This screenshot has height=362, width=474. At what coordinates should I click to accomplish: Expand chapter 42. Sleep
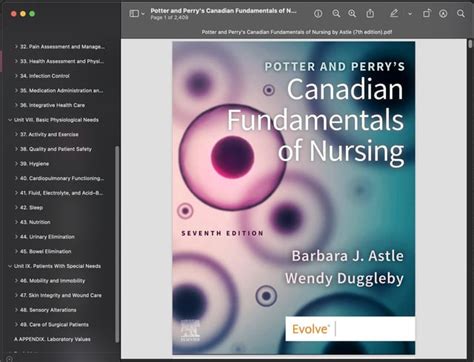tap(16, 208)
